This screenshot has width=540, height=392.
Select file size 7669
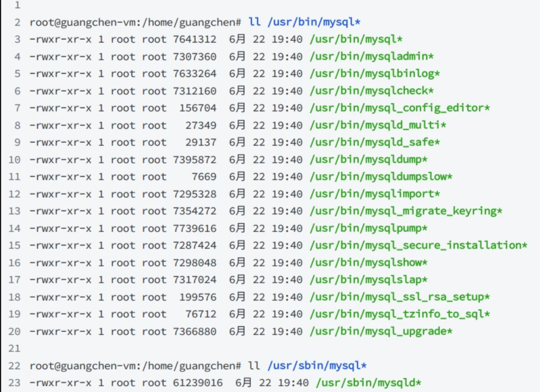pyautogui.click(x=204, y=177)
